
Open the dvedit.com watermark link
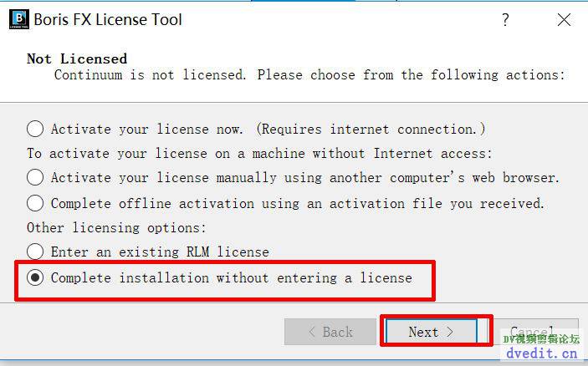point(544,353)
